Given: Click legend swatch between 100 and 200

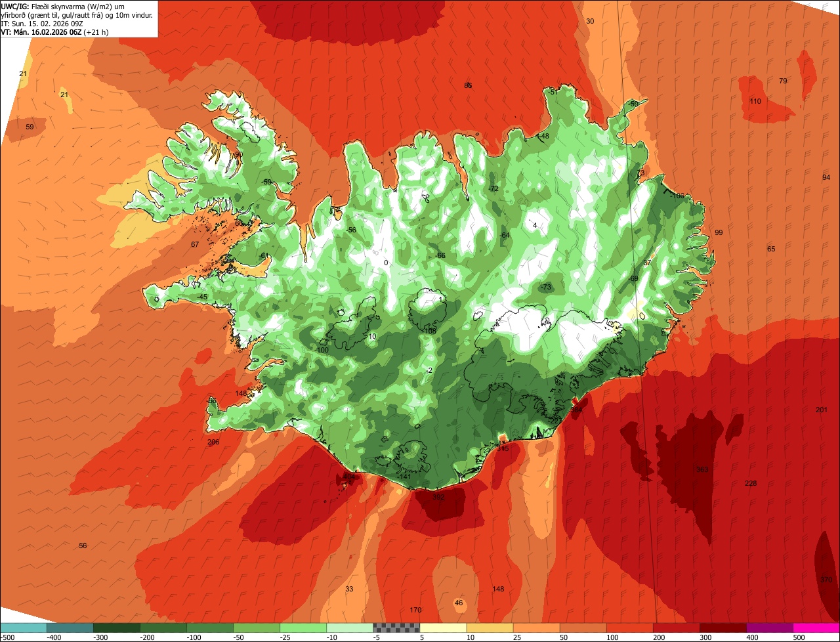Looking at the screenshot, I should [629, 628].
